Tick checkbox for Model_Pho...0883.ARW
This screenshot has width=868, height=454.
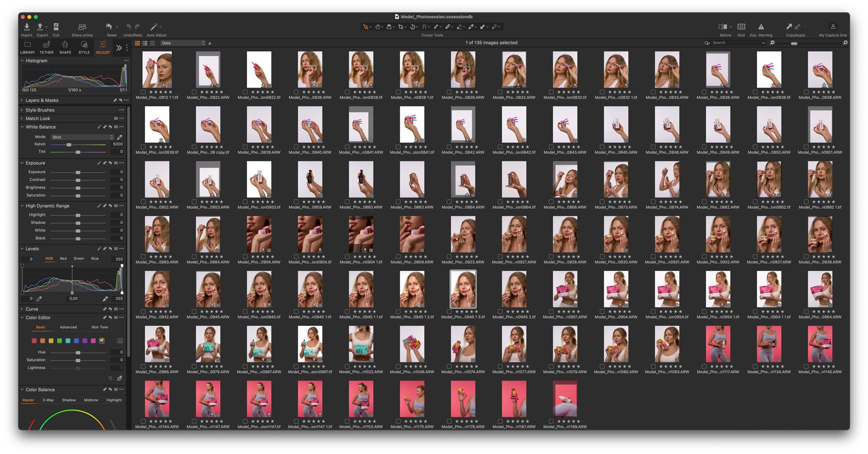143,257
